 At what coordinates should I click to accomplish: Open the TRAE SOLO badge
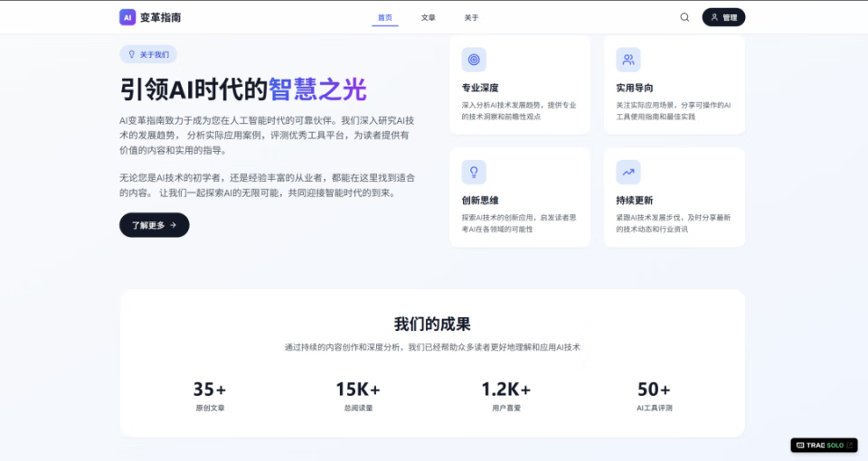(824, 445)
